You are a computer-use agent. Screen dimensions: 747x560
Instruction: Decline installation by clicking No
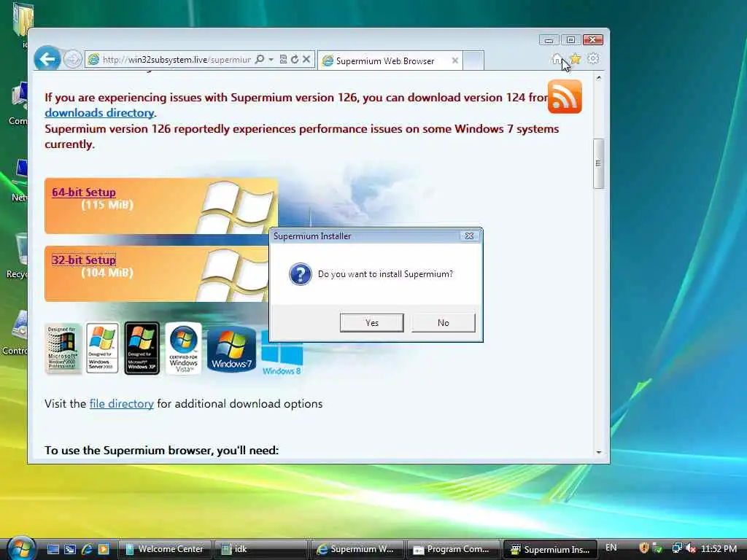point(443,323)
